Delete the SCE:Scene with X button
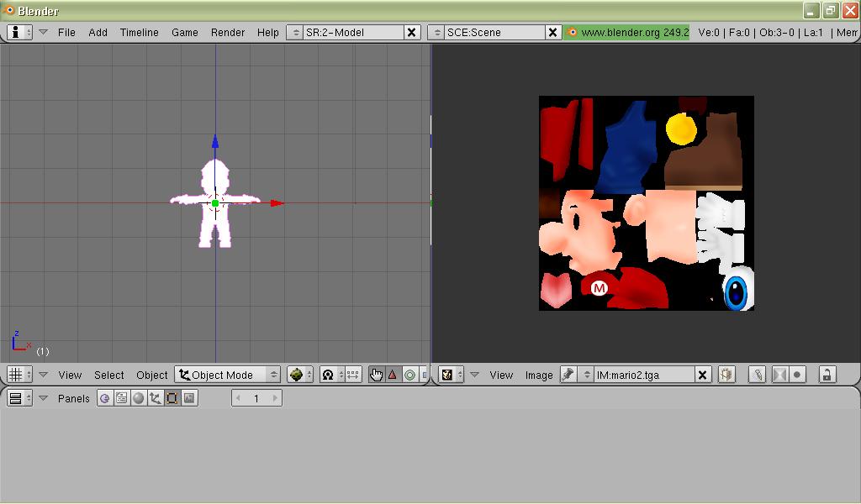861x504 pixels. (x=552, y=32)
